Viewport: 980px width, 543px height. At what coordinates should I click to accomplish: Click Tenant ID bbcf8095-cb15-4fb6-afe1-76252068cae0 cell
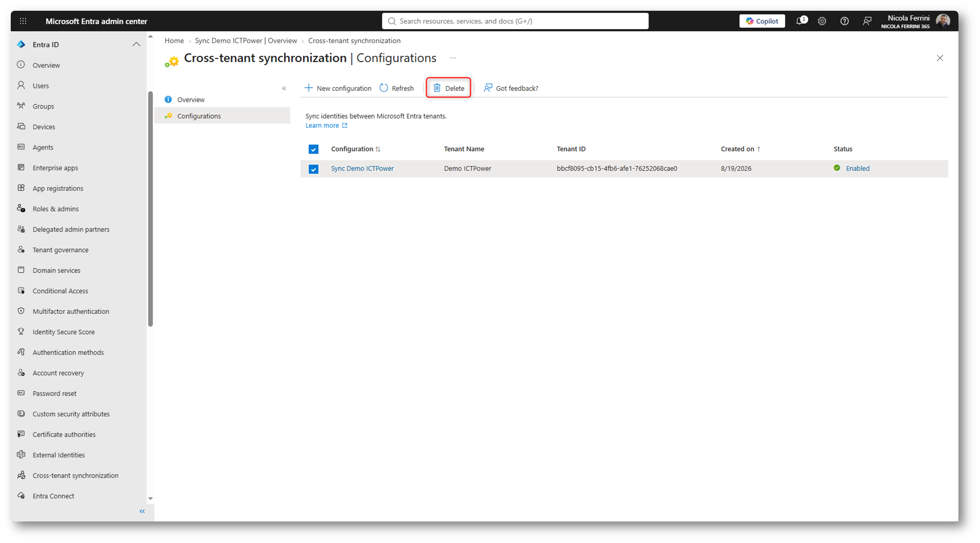point(617,169)
